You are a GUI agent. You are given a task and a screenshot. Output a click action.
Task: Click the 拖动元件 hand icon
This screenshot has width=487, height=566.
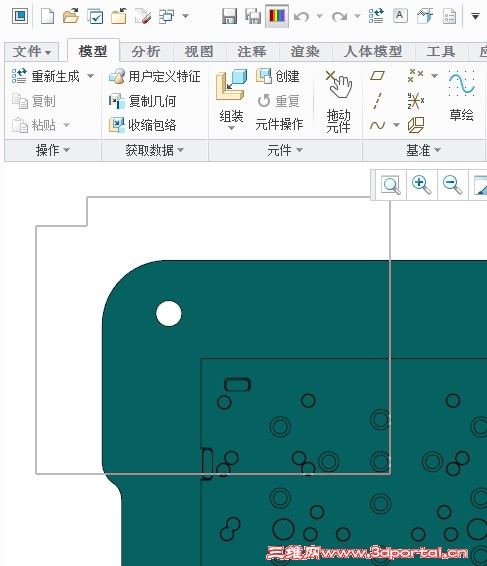(338, 84)
